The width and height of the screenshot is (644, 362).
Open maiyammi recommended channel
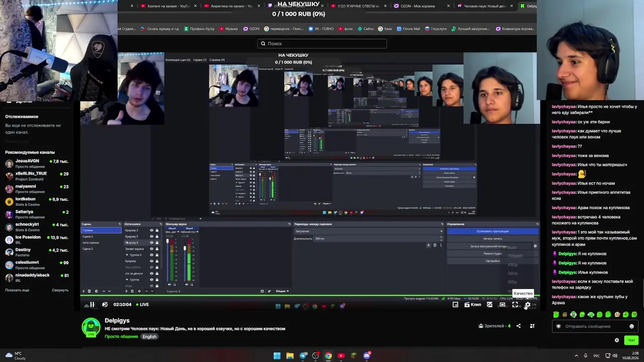pos(38,189)
